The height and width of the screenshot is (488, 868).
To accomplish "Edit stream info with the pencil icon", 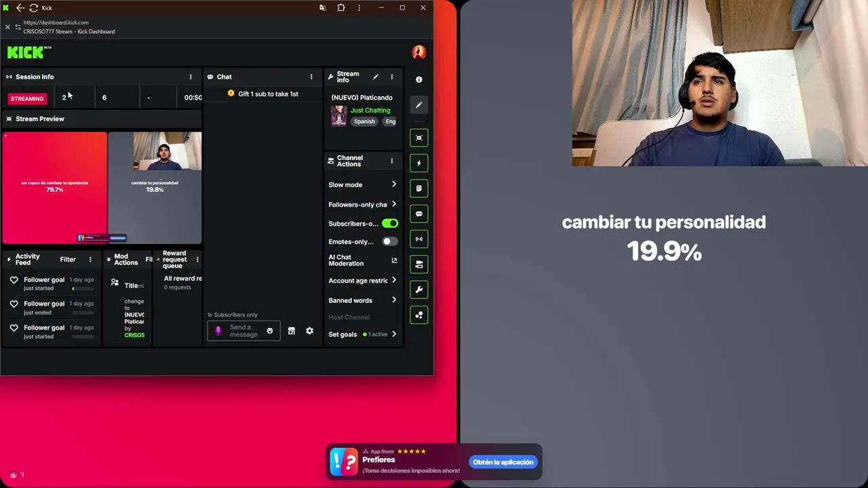I will (376, 77).
